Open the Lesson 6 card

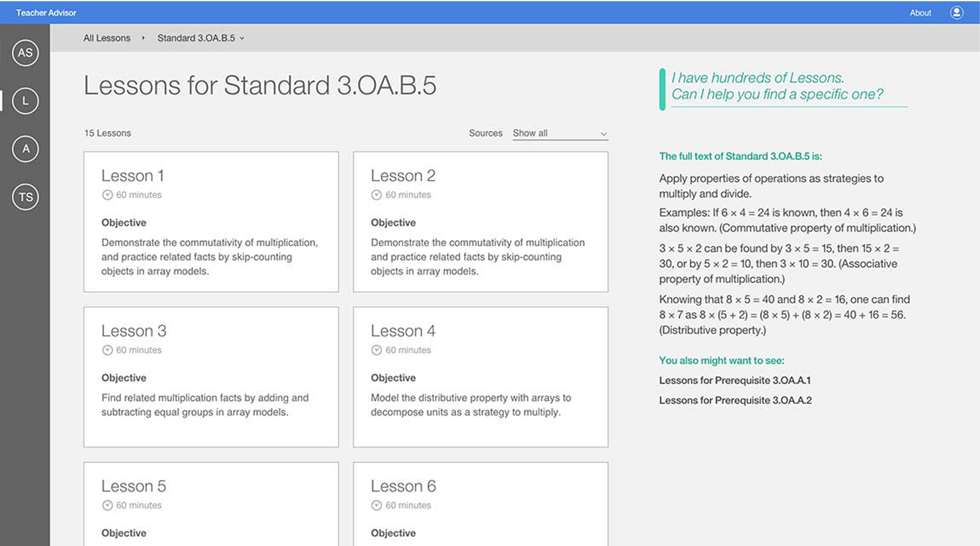pyautogui.click(x=480, y=504)
